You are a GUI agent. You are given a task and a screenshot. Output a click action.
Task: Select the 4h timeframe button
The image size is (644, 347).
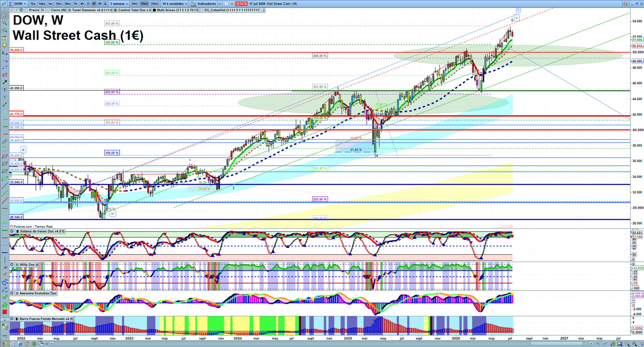(x=82, y=4)
